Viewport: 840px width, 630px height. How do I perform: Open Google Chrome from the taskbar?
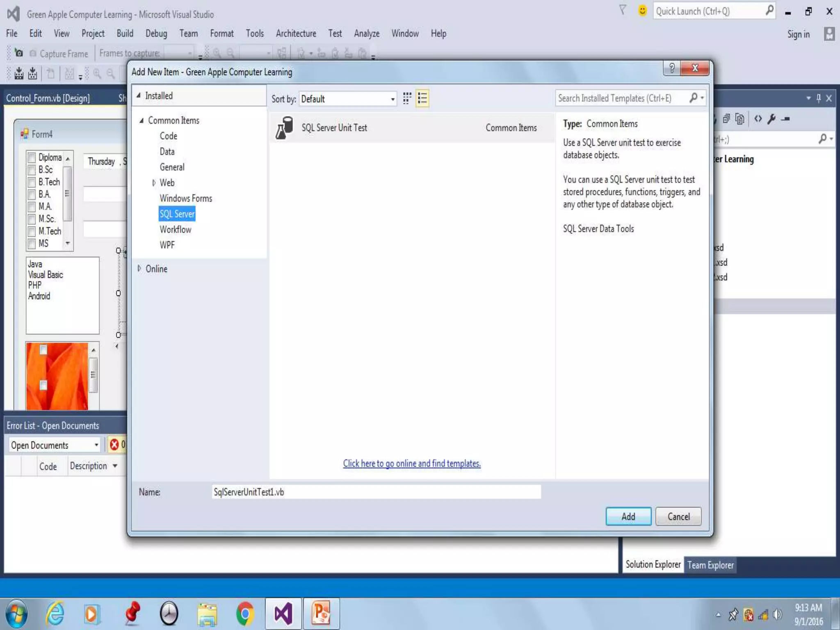pyautogui.click(x=245, y=614)
